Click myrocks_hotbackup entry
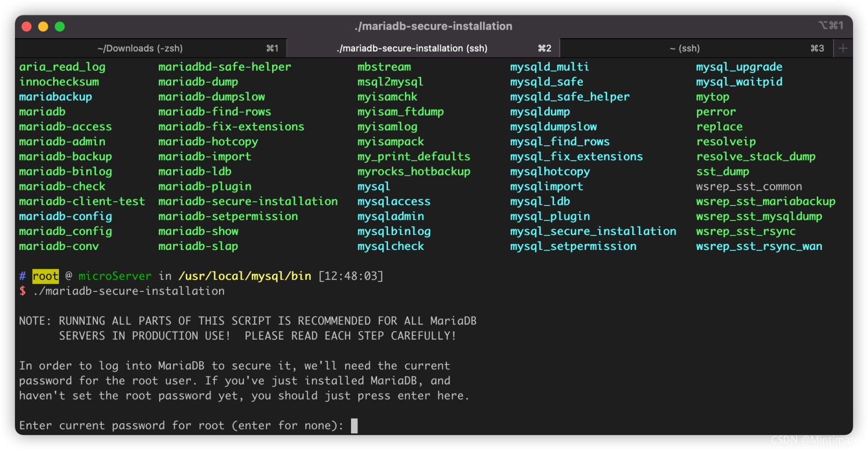Image resolution: width=868 pixels, height=450 pixels. 414,172
